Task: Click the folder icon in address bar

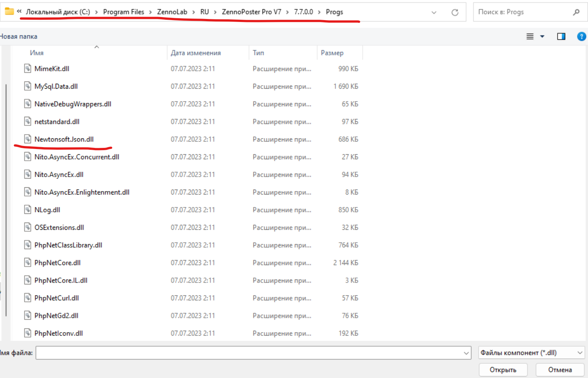Action: [9, 12]
